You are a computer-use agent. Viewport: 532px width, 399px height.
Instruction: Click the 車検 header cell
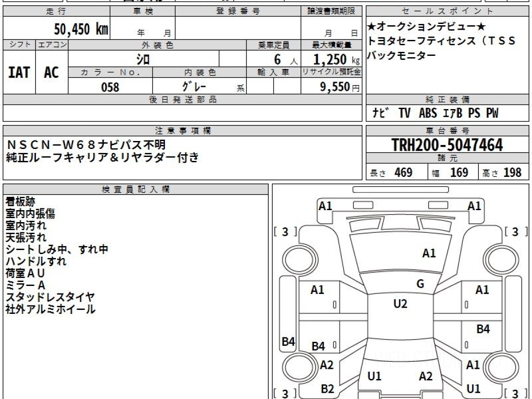pos(143,12)
